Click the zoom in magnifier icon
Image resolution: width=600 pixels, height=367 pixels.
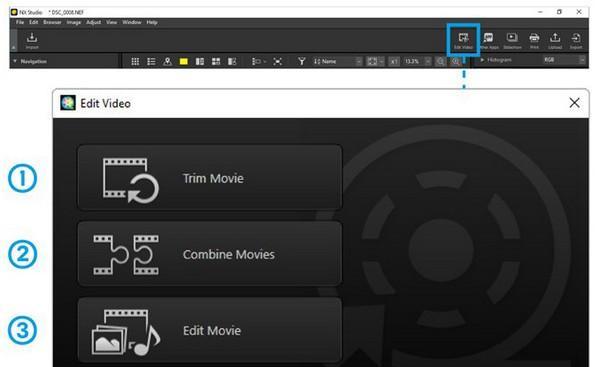coord(455,61)
